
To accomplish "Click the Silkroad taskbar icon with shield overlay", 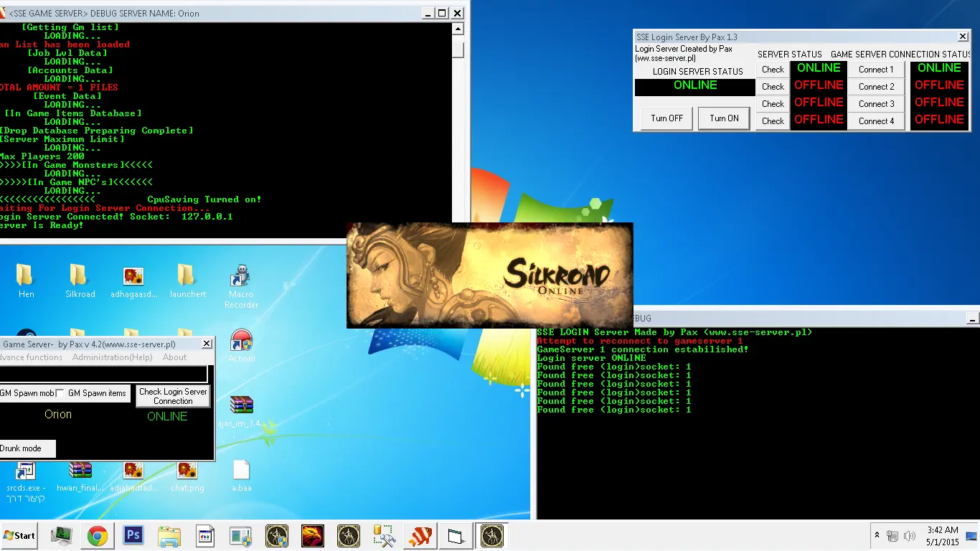I will point(277,536).
